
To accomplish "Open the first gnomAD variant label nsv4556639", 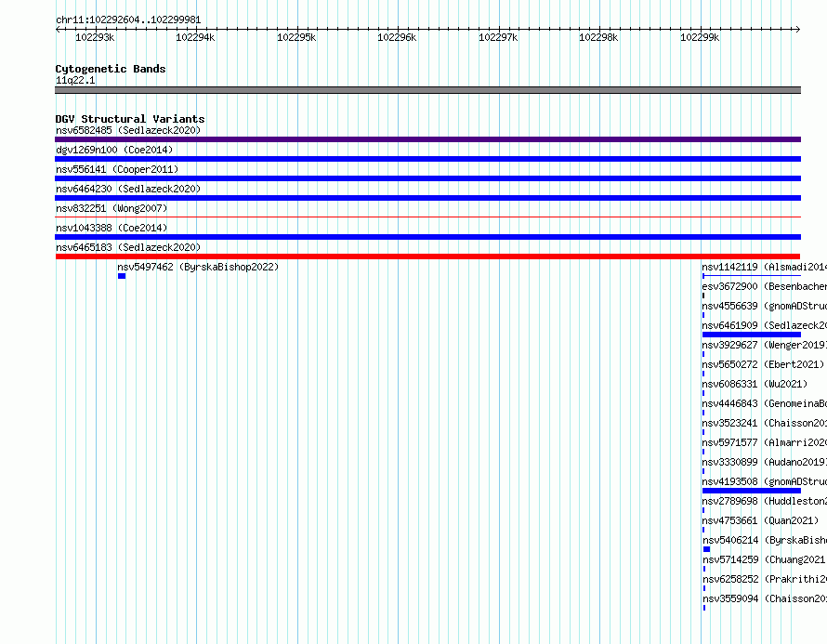I will tap(764, 306).
